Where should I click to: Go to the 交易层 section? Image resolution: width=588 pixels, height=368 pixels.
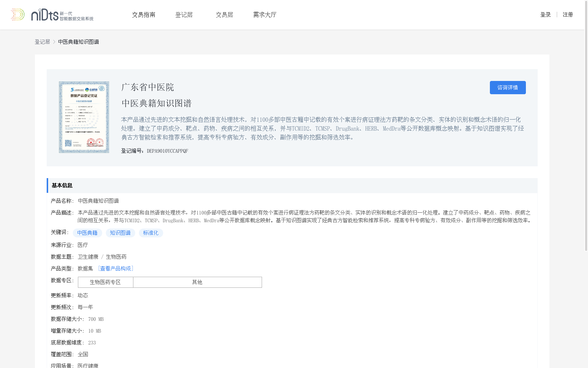(x=225, y=15)
